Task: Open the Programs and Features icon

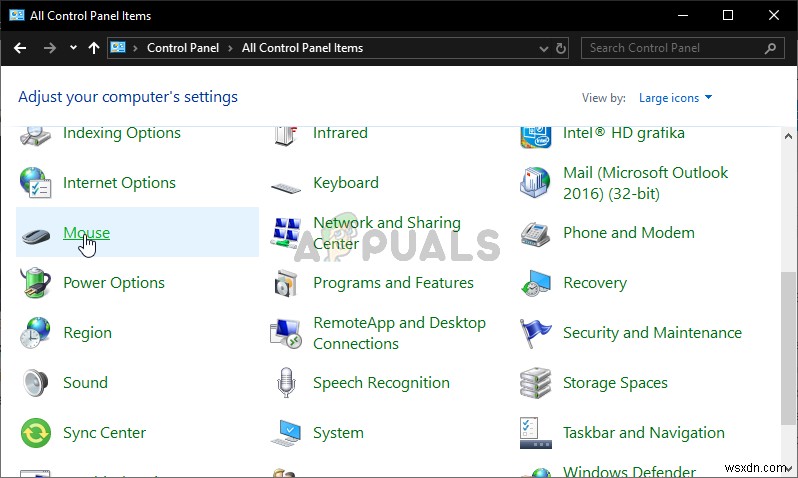Action: 286,283
